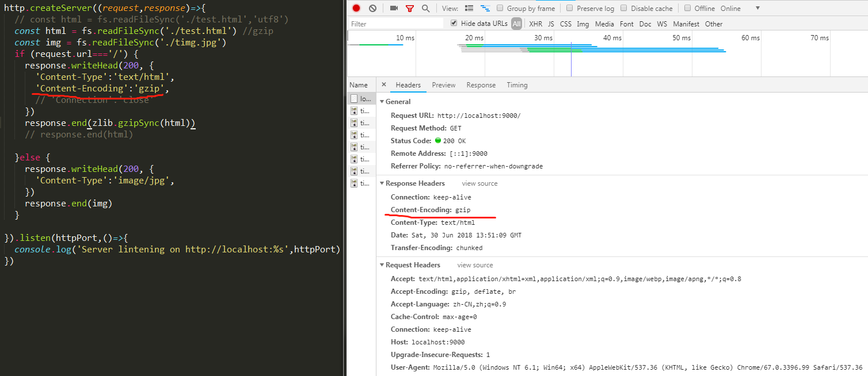Toggle the waterfall overview view icon
Viewport: 868px width, 376px height.
pyautogui.click(x=485, y=8)
